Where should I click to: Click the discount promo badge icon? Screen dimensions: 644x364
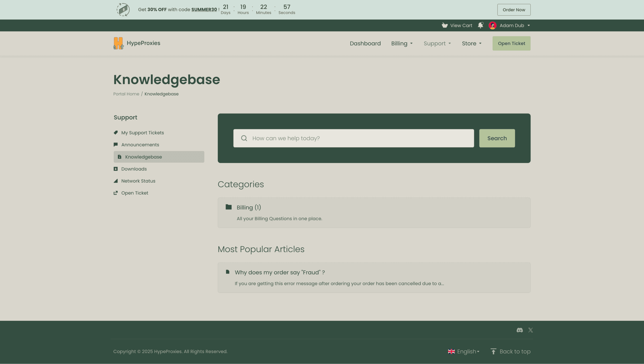[123, 10]
